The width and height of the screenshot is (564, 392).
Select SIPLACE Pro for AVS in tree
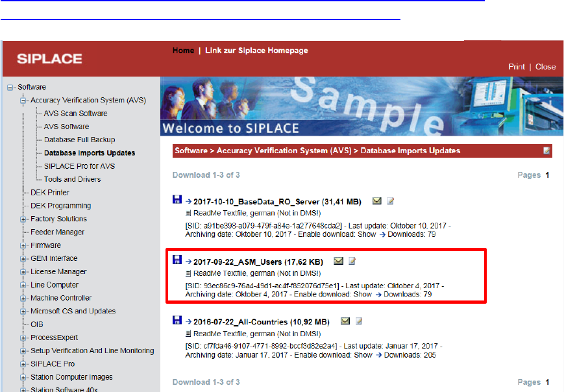[79, 166]
